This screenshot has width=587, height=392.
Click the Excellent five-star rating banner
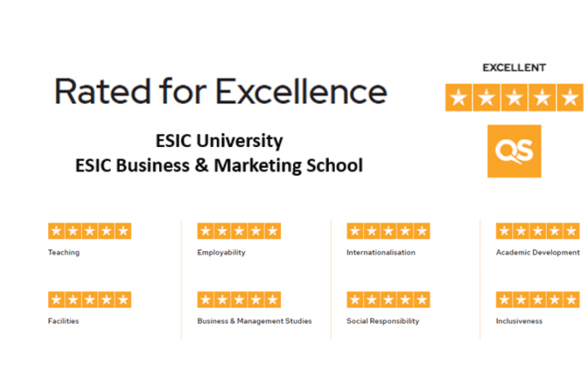(x=514, y=97)
